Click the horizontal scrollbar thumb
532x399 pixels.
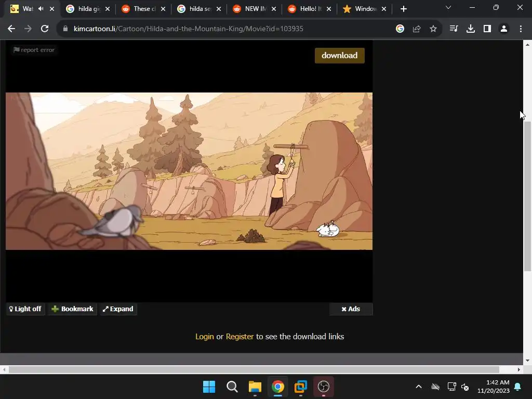point(254,369)
